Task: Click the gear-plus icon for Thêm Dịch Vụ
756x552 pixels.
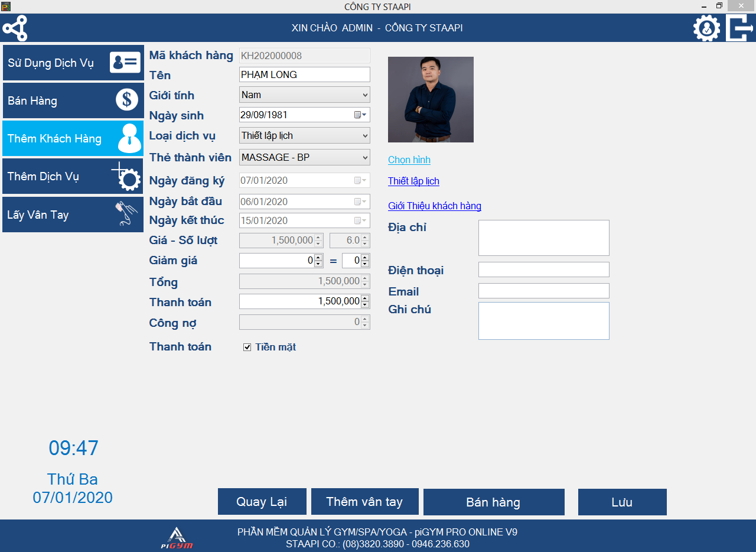Action: click(x=126, y=176)
